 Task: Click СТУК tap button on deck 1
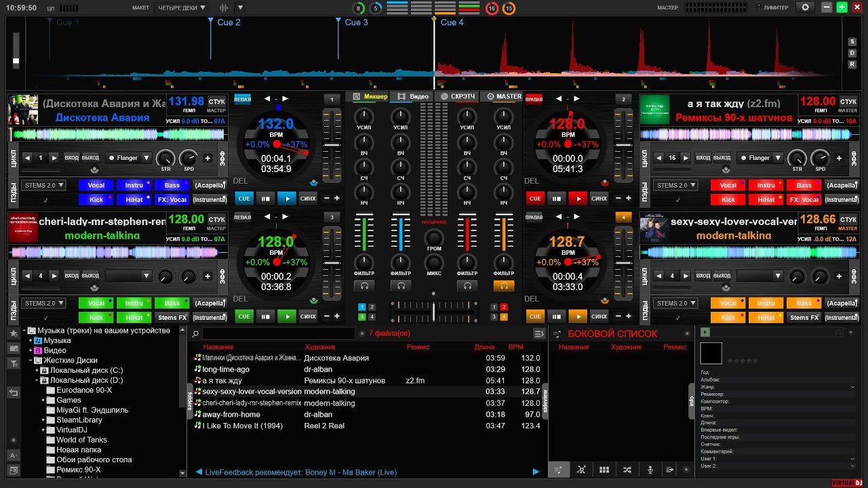point(216,102)
